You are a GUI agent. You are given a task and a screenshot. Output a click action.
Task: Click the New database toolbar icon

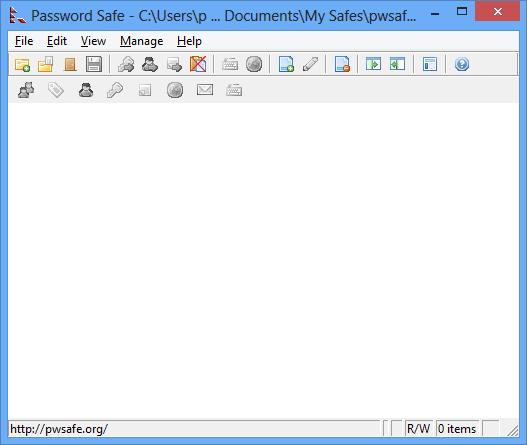coord(22,64)
